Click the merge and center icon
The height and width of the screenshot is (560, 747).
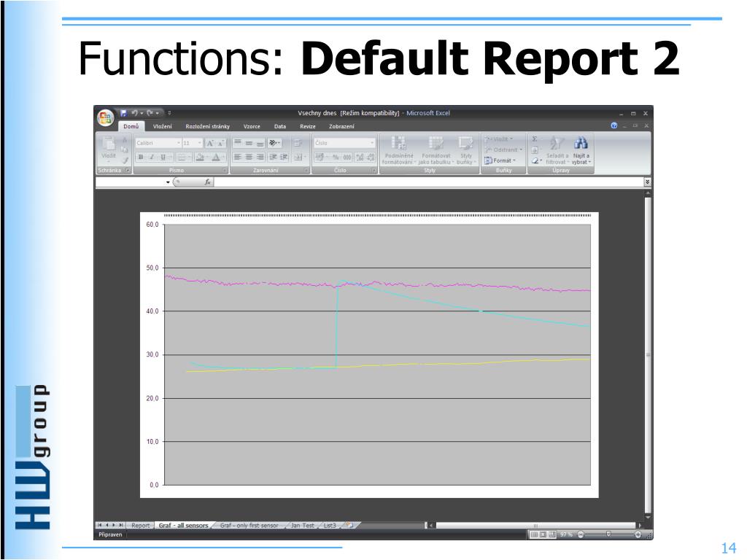point(298,157)
